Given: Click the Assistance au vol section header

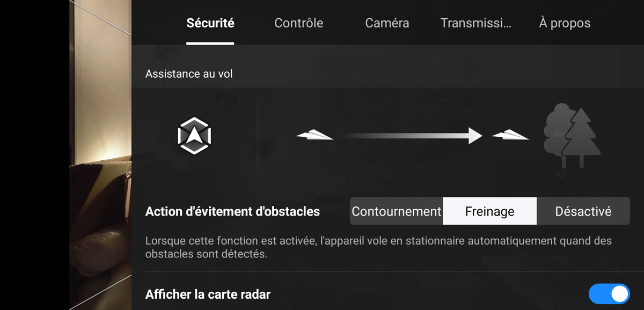Looking at the screenshot, I should 189,74.
